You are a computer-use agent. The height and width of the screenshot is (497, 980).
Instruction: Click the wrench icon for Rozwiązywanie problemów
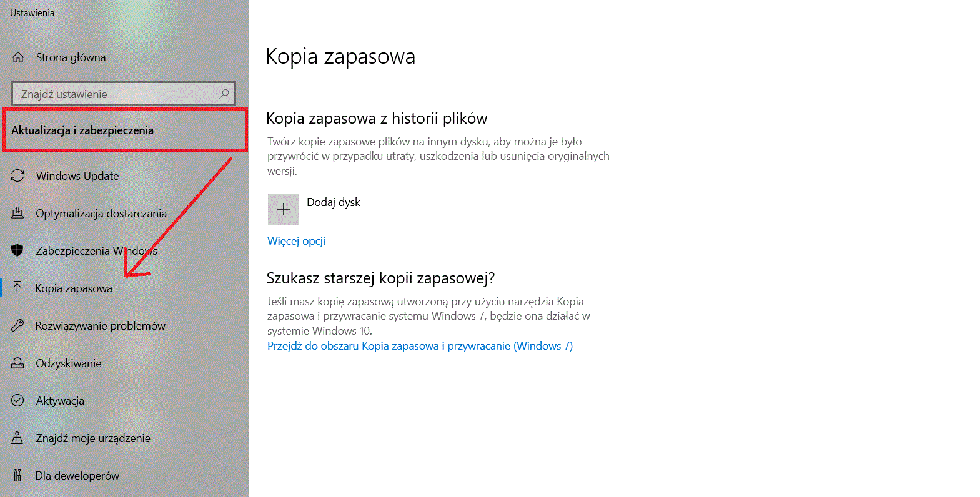click(17, 326)
